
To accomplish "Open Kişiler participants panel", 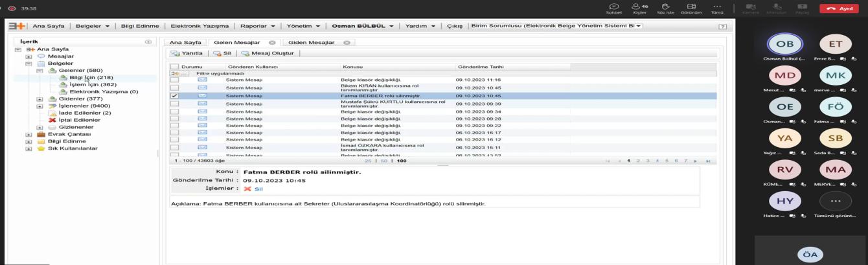I will tap(639, 7).
